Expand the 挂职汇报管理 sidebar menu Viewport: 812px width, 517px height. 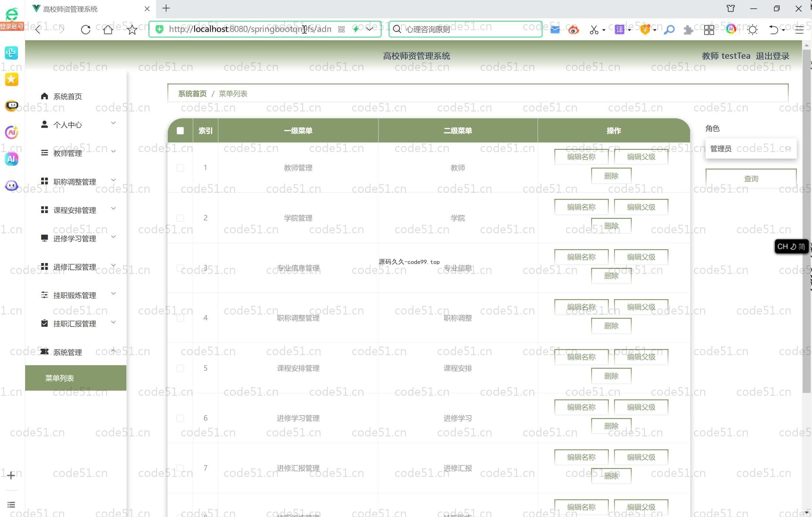[x=76, y=324]
